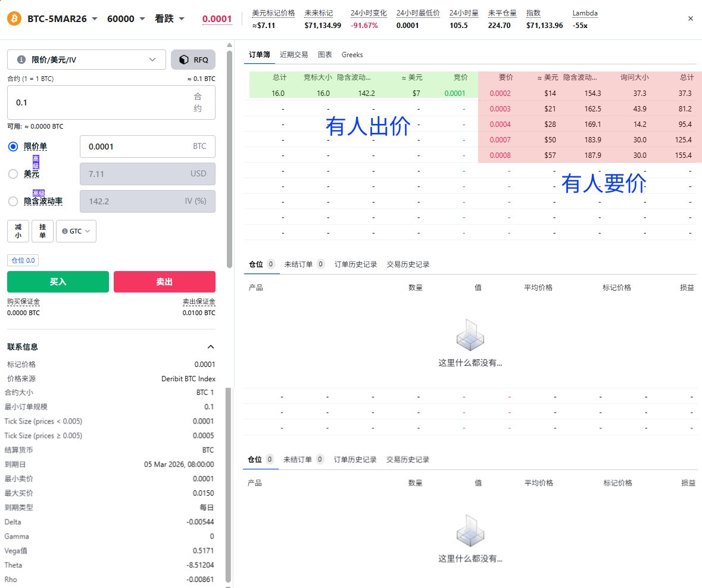Collapse the 联系信息 section chevron

210,347
